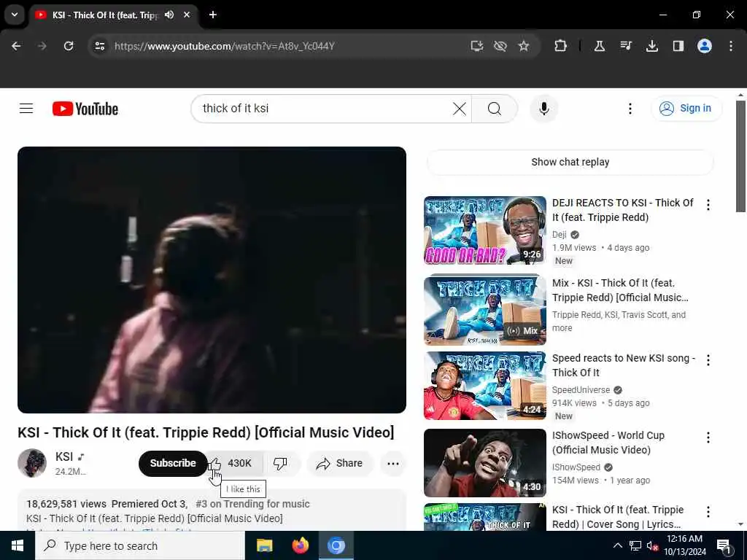
Task: Show chat replay
Action: (x=570, y=162)
